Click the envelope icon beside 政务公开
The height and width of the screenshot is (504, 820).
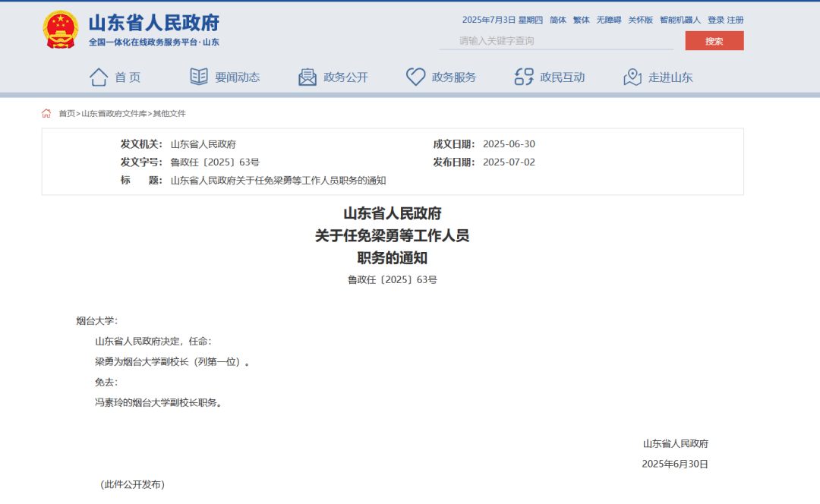[307, 77]
